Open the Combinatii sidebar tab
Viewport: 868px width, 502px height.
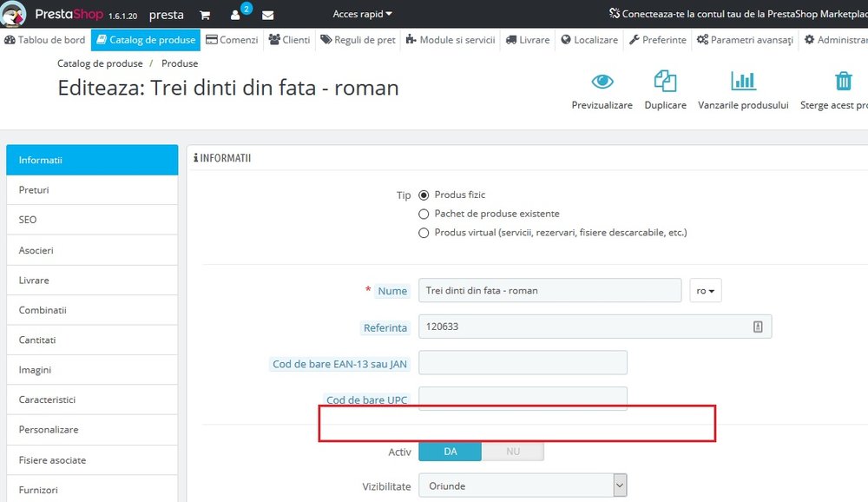92,310
